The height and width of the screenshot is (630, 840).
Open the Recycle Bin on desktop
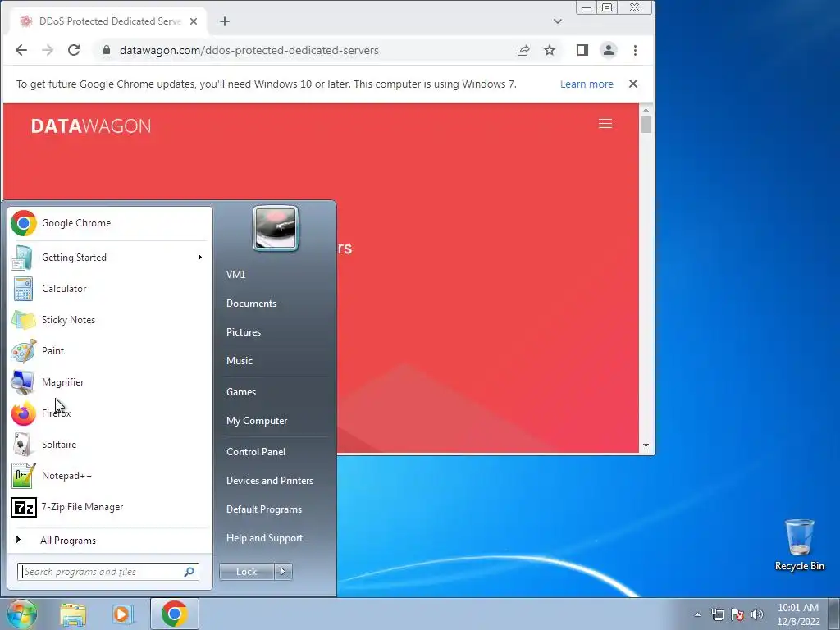click(x=799, y=545)
